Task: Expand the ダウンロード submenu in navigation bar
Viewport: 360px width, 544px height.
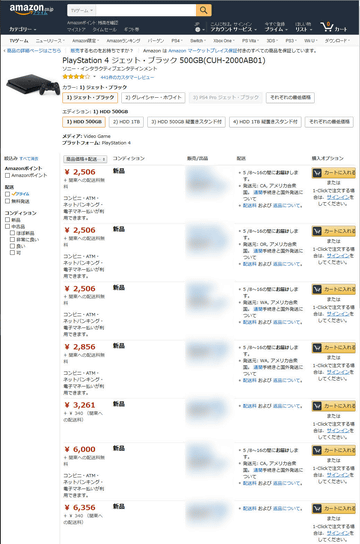Action: [x=336, y=41]
